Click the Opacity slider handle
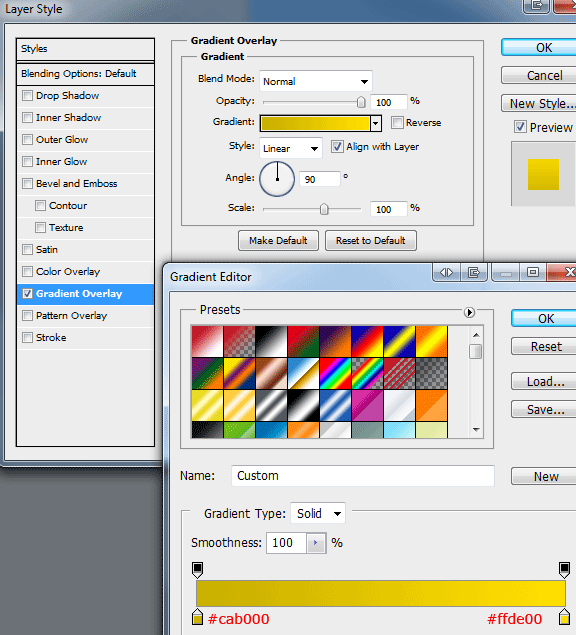Image resolution: width=576 pixels, height=635 pixels. 361,102
